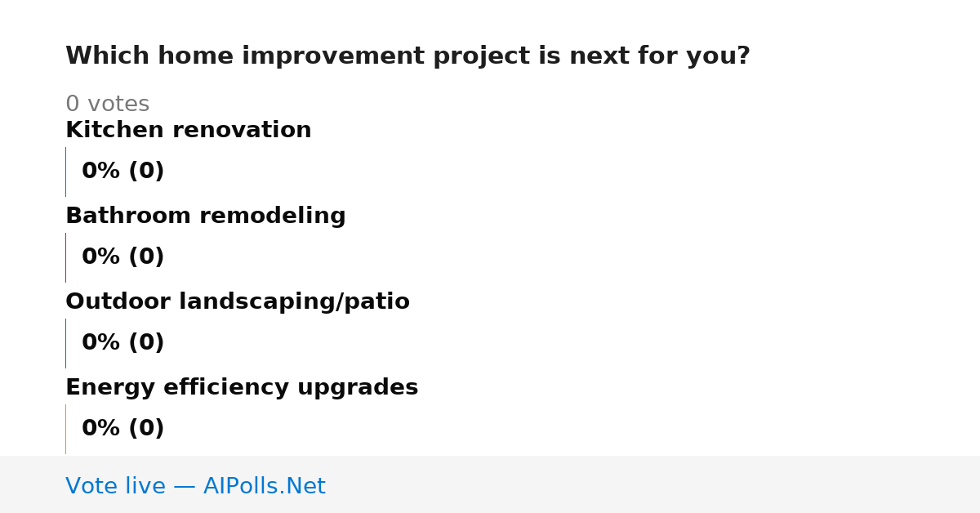
Task: Select the Energy efficiency upgrades option label
Action: pyautogui.click(x=242, y=387)
